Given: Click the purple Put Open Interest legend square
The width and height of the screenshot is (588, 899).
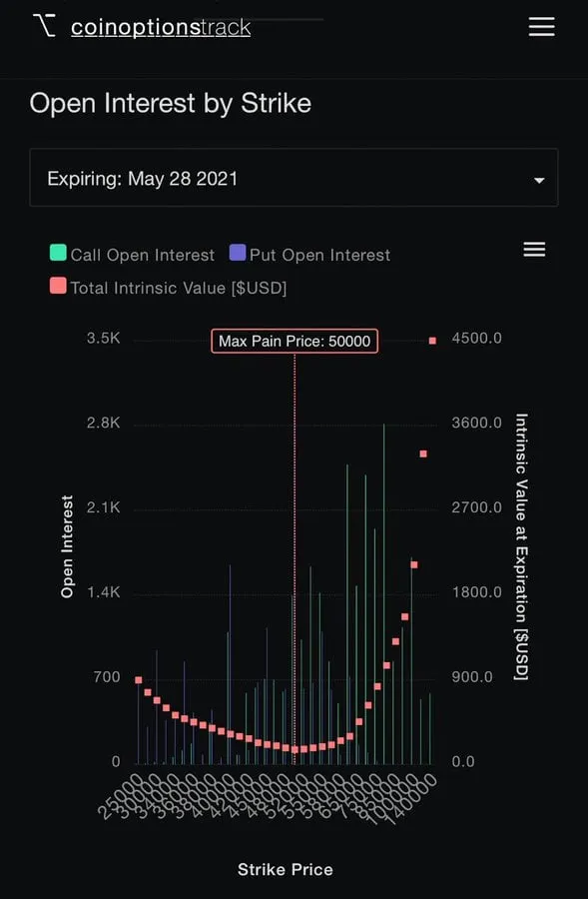Looking at the screenshot, I should [238, 253].
